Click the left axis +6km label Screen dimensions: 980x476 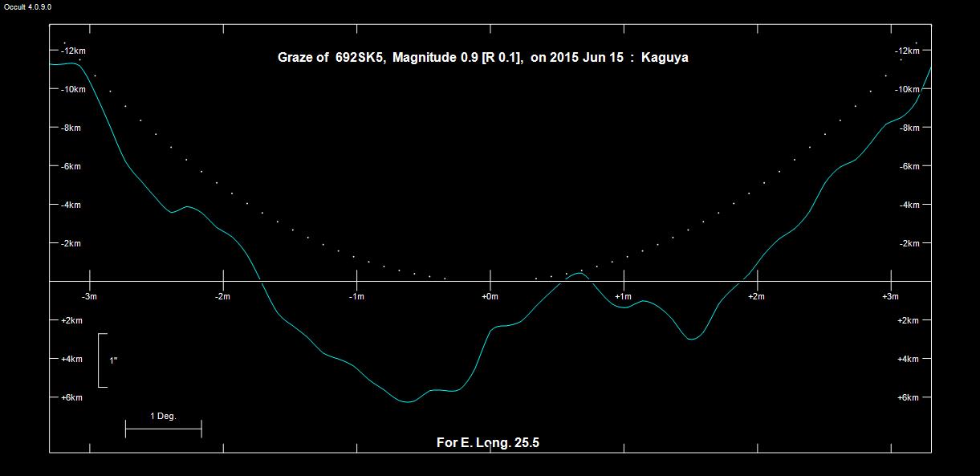[x=71, y=397]
